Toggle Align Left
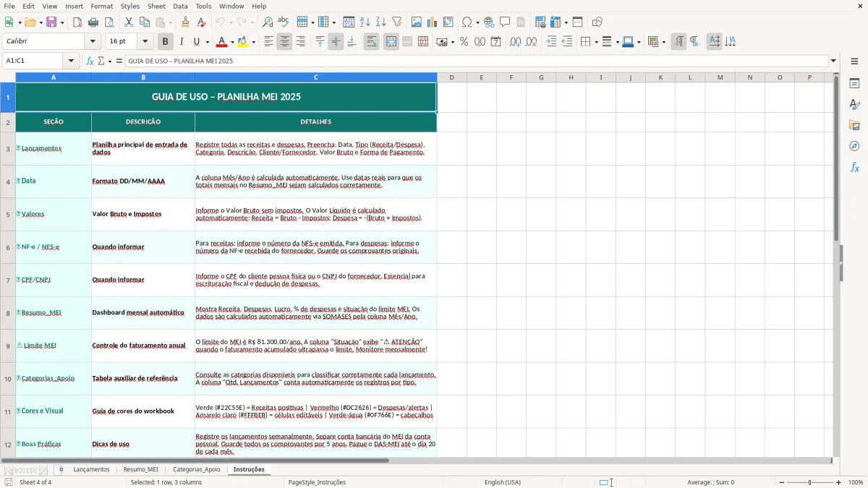 tap(268, 42)
